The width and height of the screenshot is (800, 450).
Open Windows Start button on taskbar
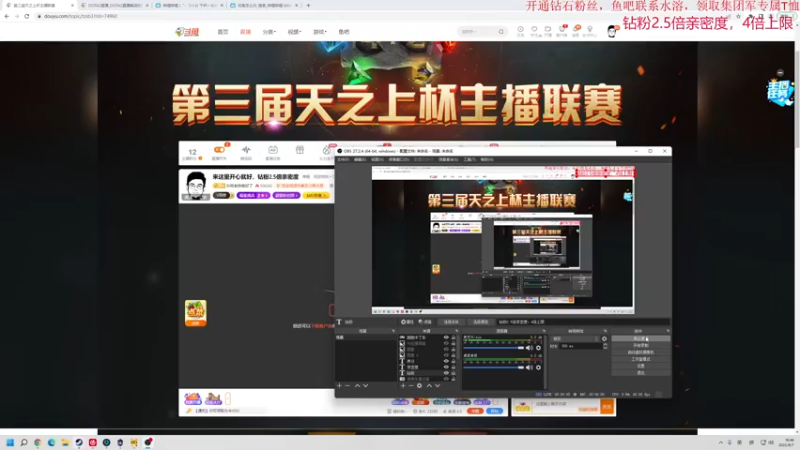10,442
